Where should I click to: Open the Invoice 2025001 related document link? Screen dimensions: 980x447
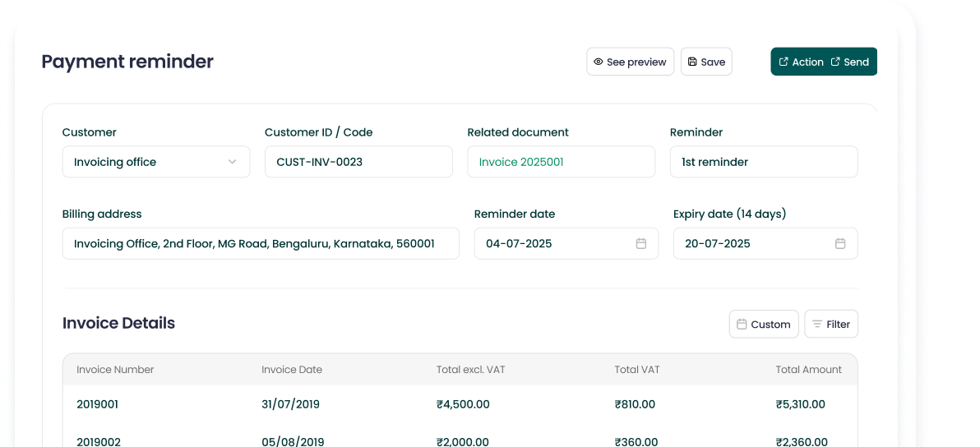[521, 162]
